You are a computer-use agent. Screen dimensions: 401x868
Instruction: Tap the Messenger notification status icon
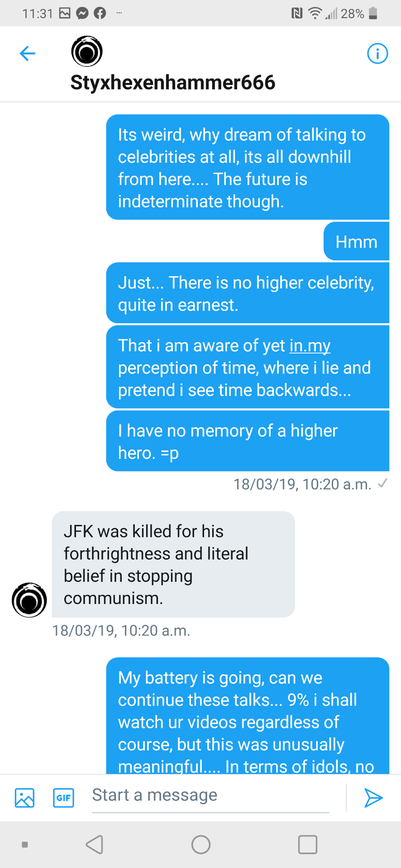click(82, 14)
